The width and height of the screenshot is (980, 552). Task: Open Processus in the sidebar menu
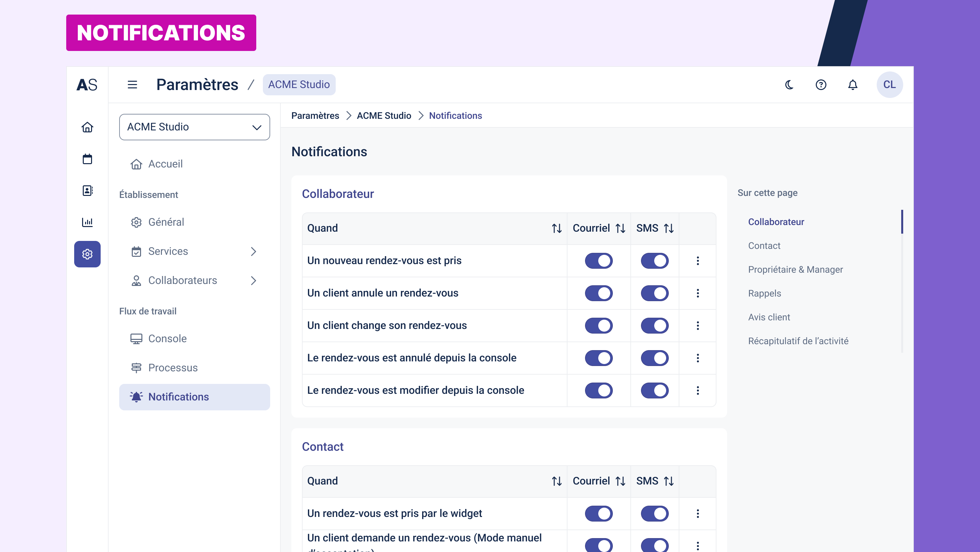(173, 368)
